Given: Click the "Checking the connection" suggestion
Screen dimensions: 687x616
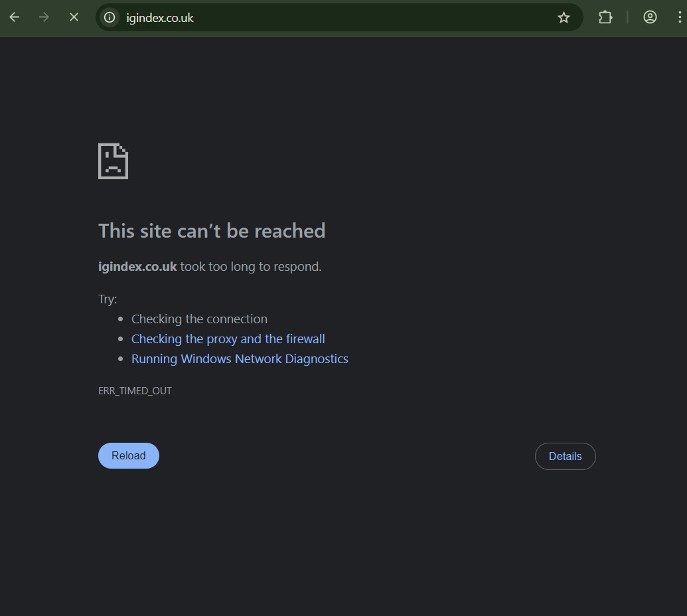Looking at the screenshot, I should coord(199,319).
